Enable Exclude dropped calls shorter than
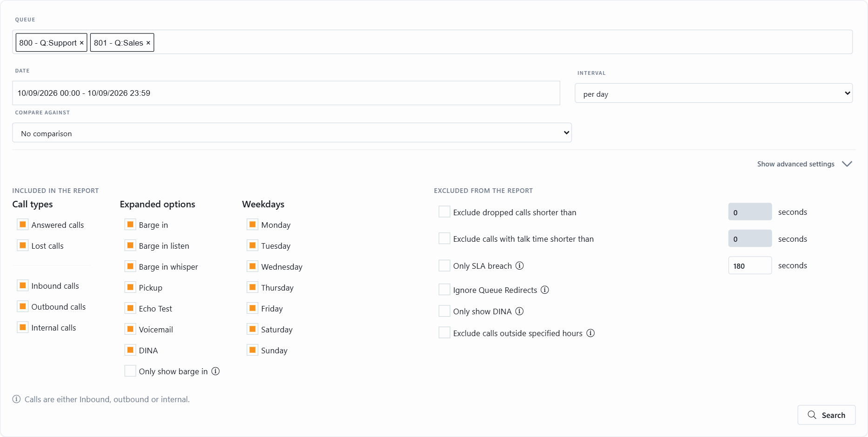Image resolution: width=868 pixels, height=437 pixels. click(x=444, y=212)
